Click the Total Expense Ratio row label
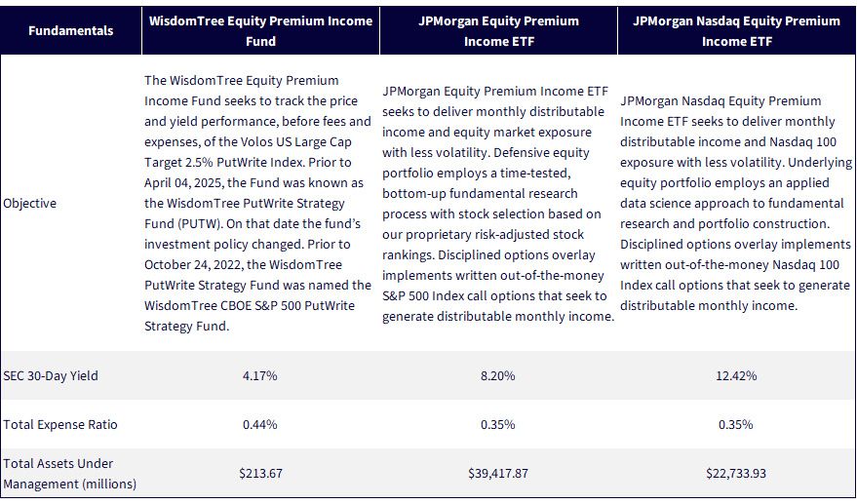The image size is (857, 504). [60, 425]
